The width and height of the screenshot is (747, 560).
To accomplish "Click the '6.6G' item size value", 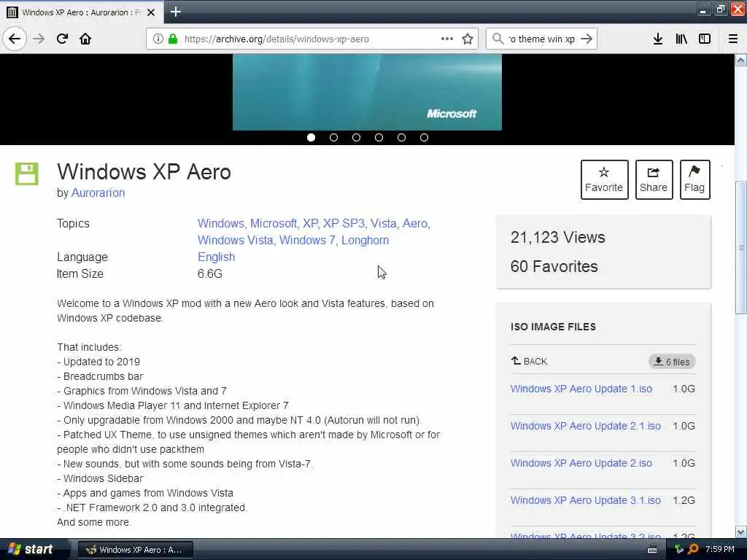I will pyautogui.click(x=210, y=274).
